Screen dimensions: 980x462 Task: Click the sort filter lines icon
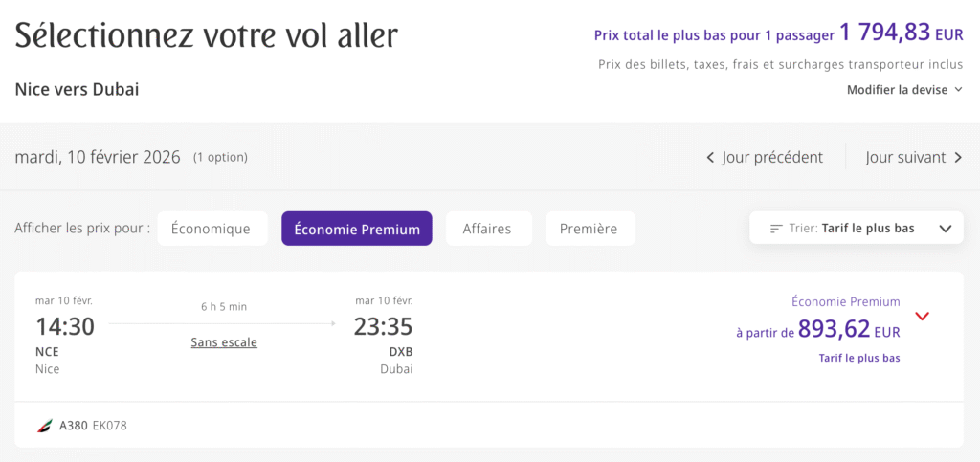[x=777, y=229]
